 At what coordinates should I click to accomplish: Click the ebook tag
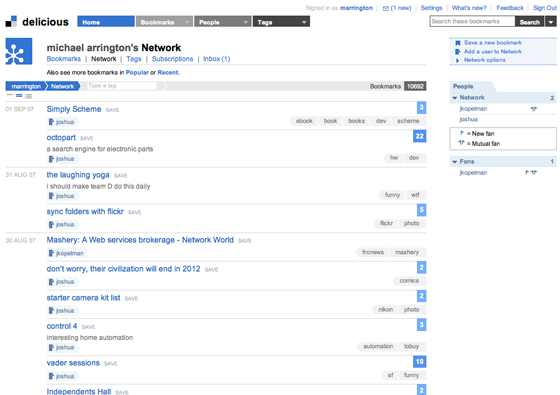[x=304, y=121]
